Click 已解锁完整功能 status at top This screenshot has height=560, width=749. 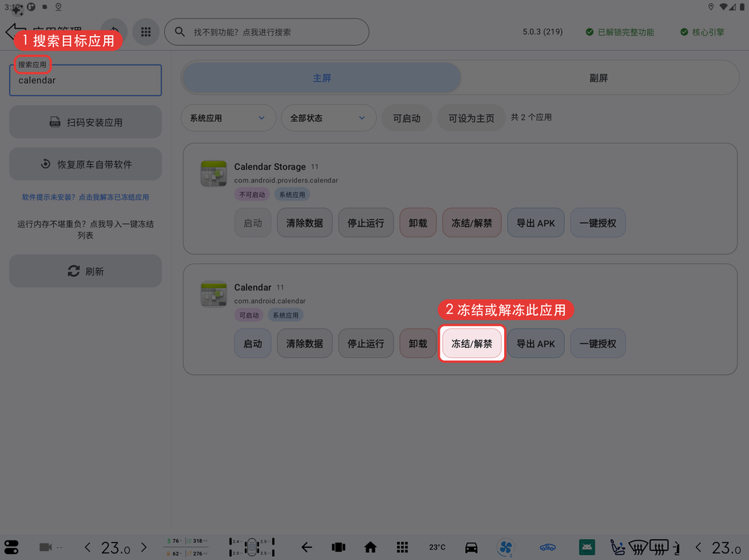[x=620, y=32]
